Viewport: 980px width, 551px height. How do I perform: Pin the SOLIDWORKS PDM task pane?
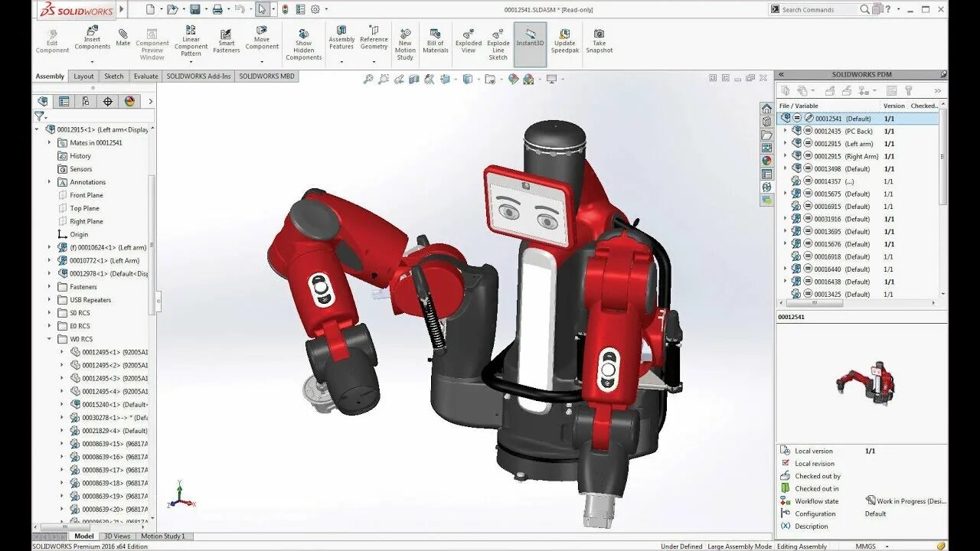(x=943, y=74)
